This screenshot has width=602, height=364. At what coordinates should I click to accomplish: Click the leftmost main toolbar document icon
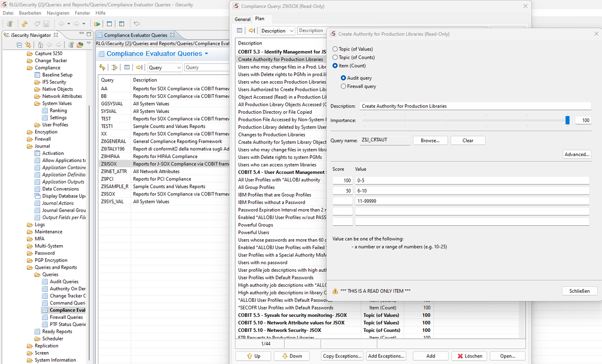(10, 24)
